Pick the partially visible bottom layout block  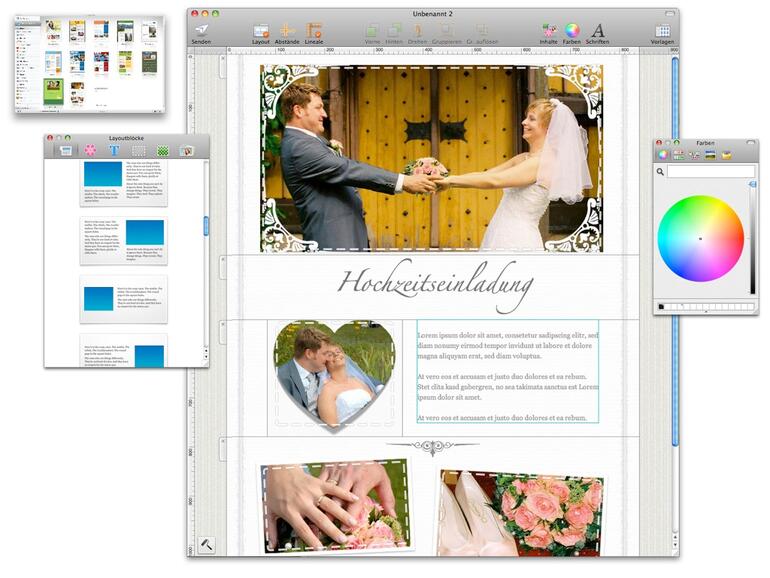(x=124, y=351)
